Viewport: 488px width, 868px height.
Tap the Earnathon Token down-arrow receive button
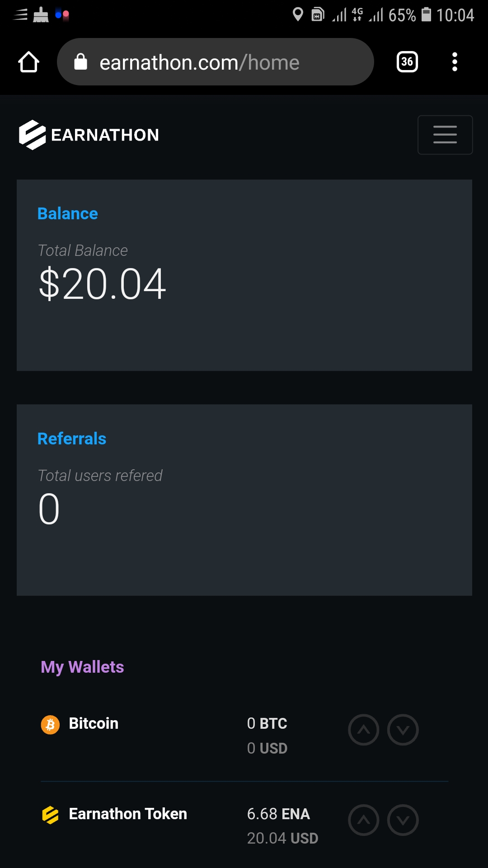(x=403, y=820)
